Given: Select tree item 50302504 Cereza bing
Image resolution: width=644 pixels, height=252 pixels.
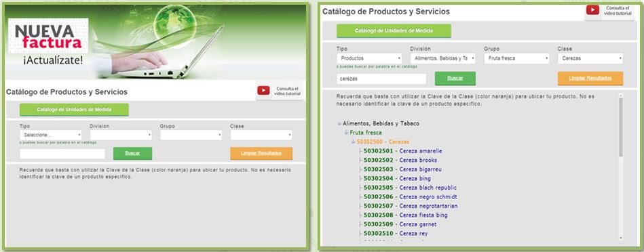Looking at the screenshot, I should 397,178.
